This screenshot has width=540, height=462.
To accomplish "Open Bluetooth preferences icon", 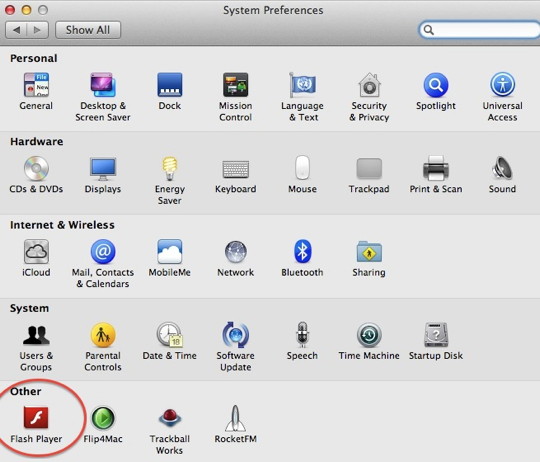I will coord(302,252).
